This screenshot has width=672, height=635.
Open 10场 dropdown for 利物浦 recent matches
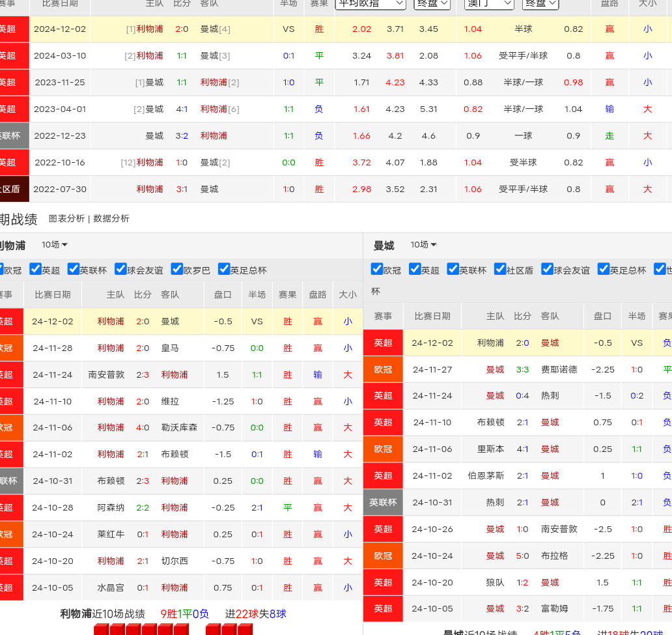(x=55, y=245)
